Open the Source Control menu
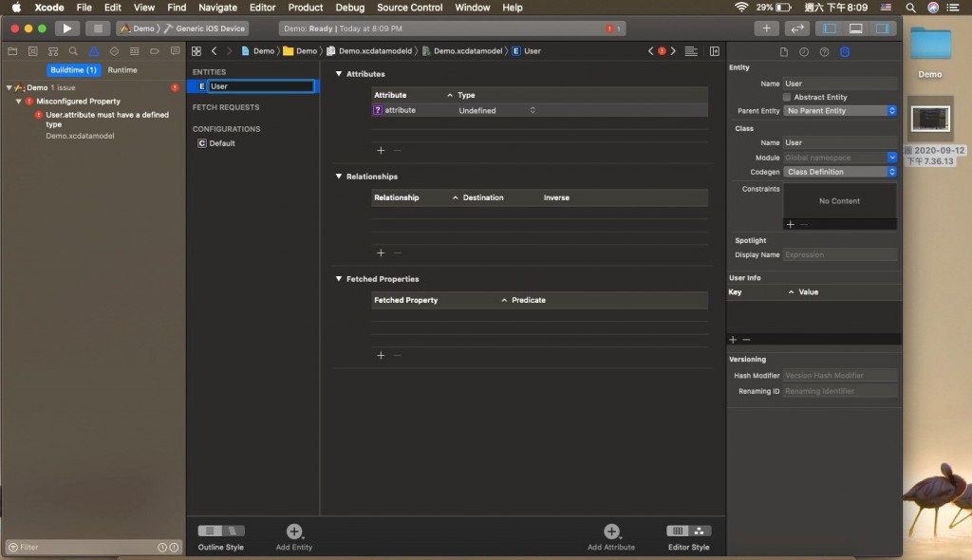Image resolution: width=972 pixels, height=560 pixels. (x=409, y=8)
